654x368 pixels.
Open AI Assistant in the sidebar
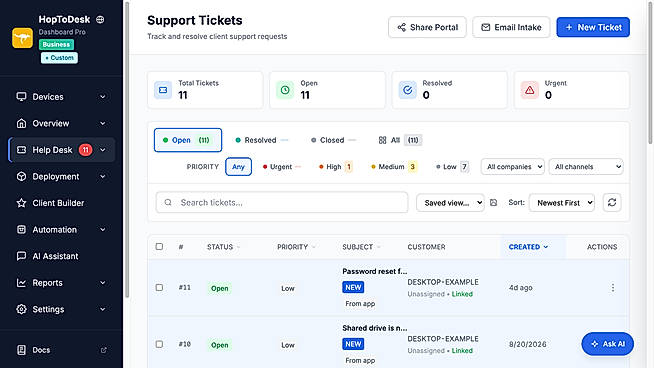62,256
